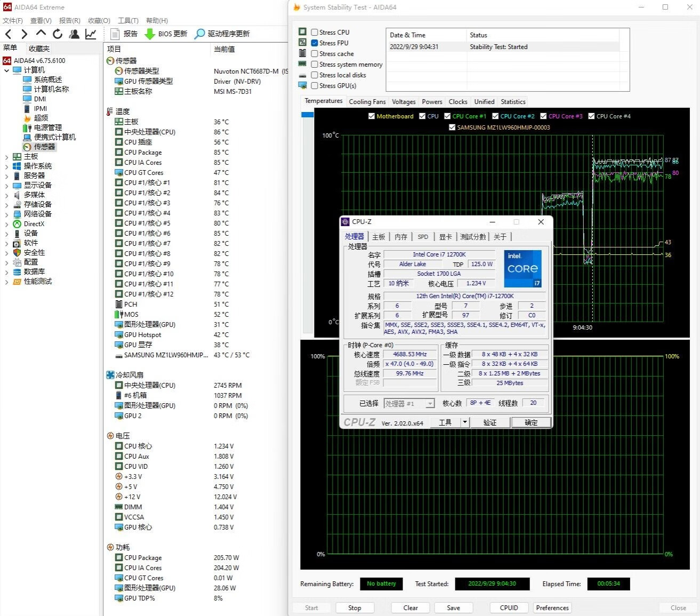Expand the 服务器 tree node
700x616 pixels.
[x=6, y=176]
